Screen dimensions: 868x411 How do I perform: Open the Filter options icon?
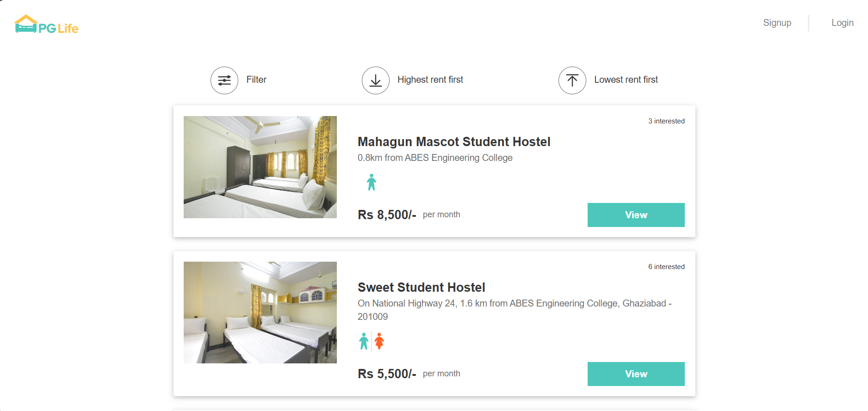pyautogui.click(x=224, y=80)
